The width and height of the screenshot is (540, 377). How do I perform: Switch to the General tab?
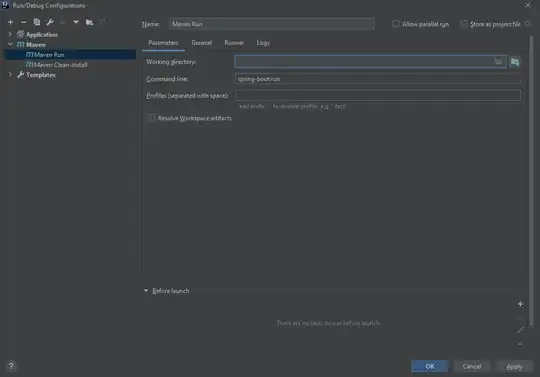point(201,43)
